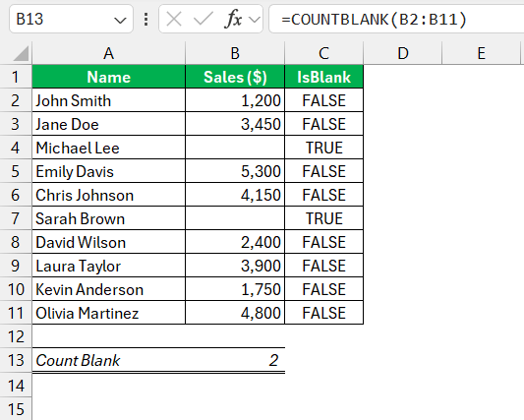
Task: Select the John Smith cell
Action: point(108,100)
